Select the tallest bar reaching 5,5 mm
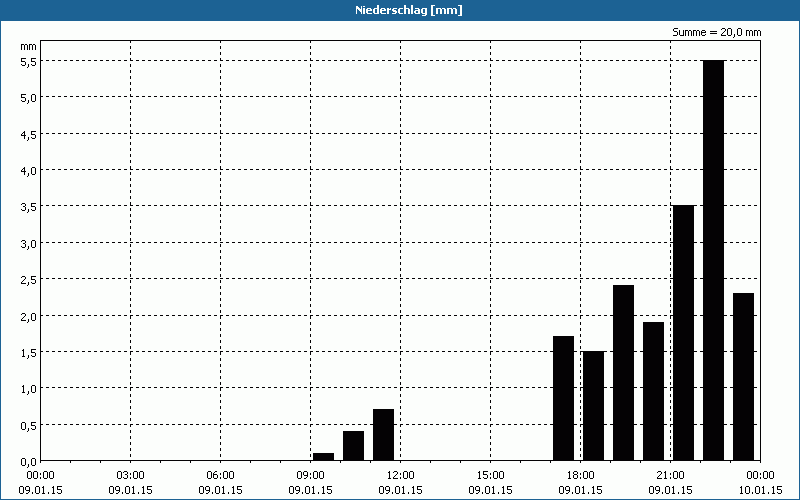 pyautogui.click(x=713, y=260)
